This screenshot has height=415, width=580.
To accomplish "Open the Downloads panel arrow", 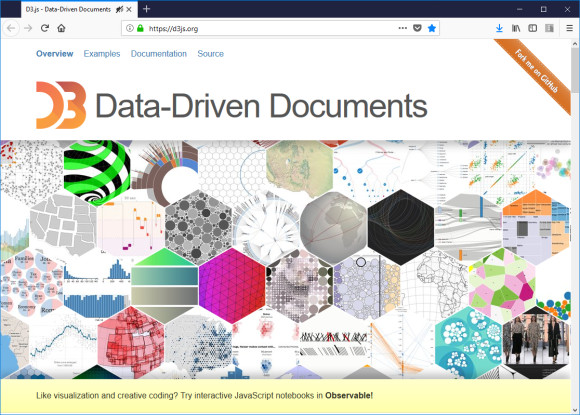I will coord(499,28).
